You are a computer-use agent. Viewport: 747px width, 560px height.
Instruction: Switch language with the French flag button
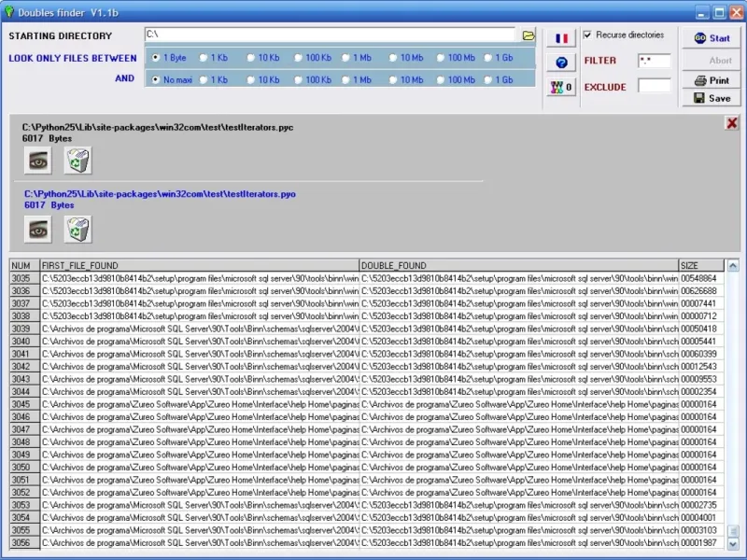tap(561, 38)
